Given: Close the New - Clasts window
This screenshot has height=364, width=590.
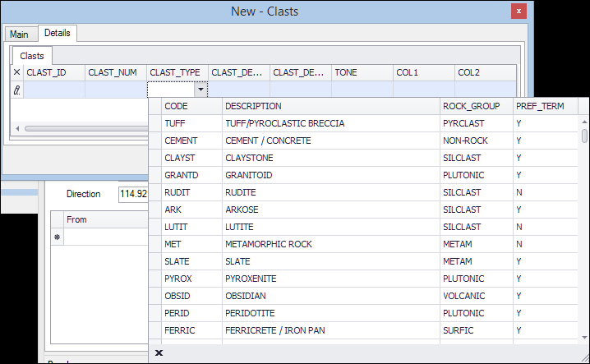Looking at the screenshot, I should click(x=518, y=12).
